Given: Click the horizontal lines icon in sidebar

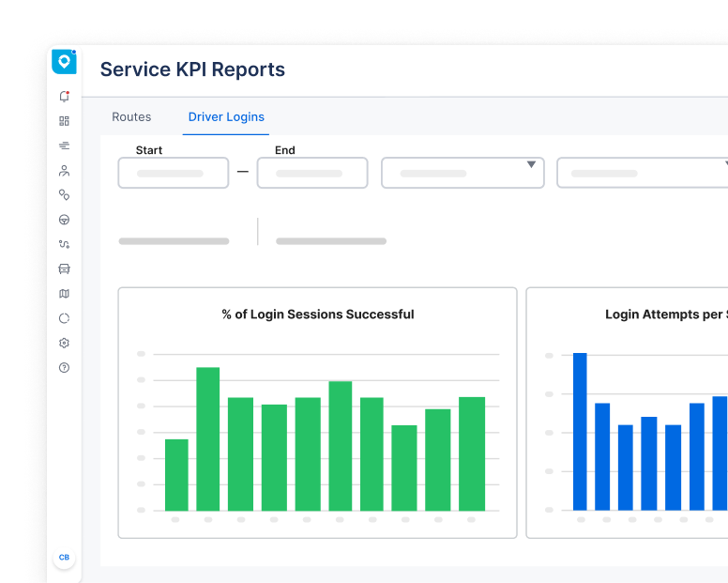Looking at the screenshot, I should (64, 146).
